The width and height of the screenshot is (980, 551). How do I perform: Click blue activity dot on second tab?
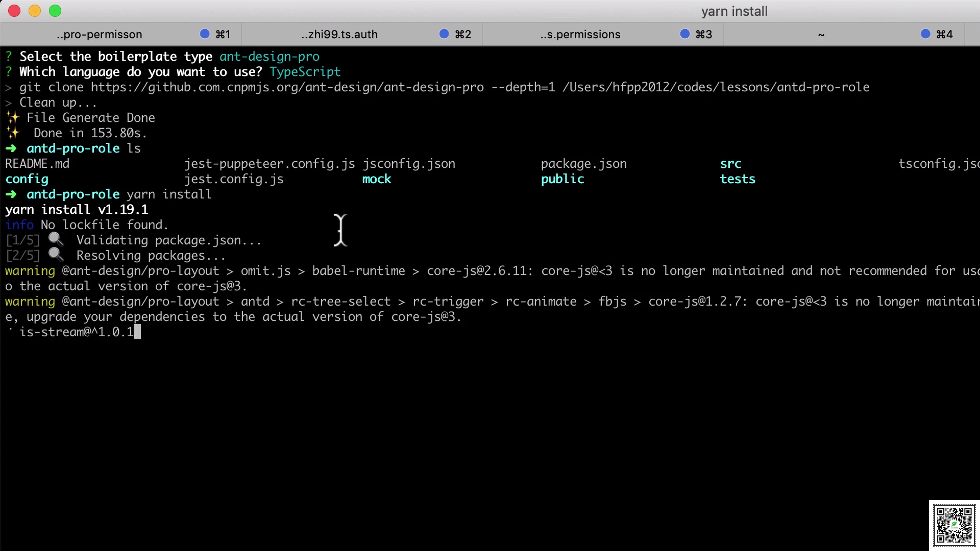444,34
